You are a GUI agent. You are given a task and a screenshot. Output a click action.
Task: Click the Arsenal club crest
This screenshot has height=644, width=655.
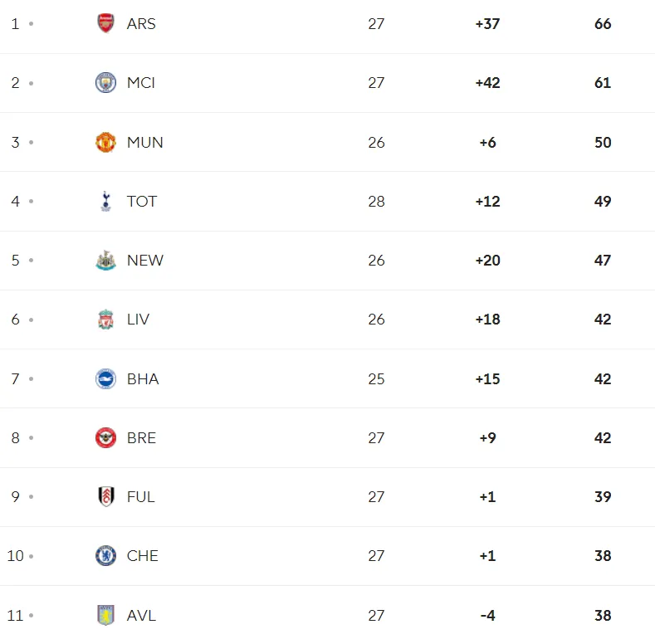(x=105, y=23)
